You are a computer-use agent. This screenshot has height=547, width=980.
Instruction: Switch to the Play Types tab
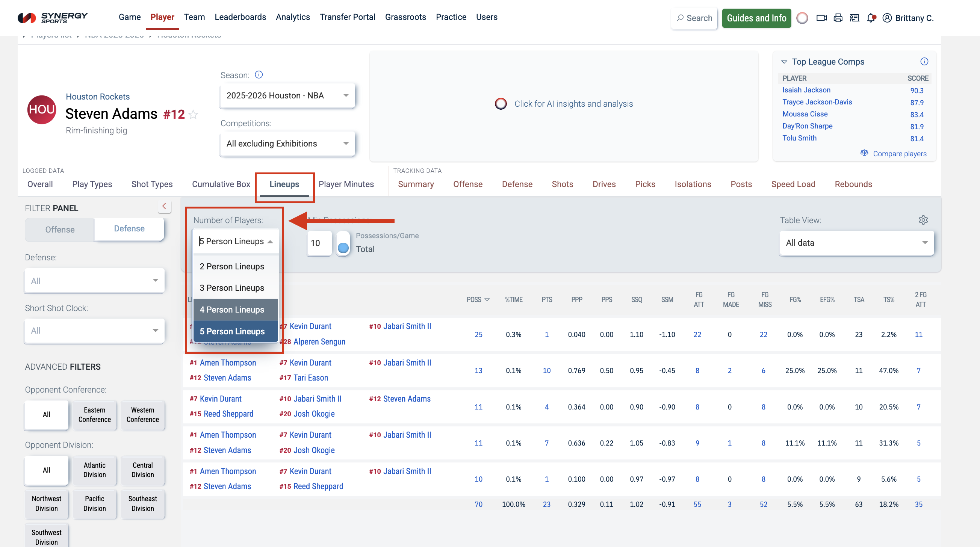(92, 184)
